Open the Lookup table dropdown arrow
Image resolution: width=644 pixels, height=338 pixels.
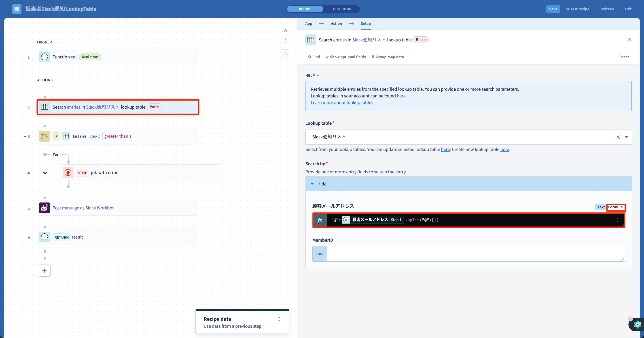tap(626, 137)
